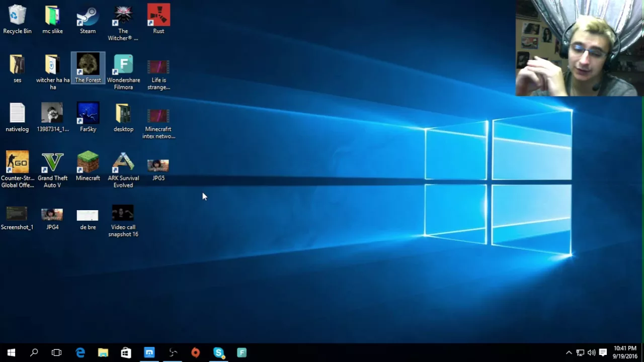Open the Windows Start menu
The image size is (644, 362).
11,352
